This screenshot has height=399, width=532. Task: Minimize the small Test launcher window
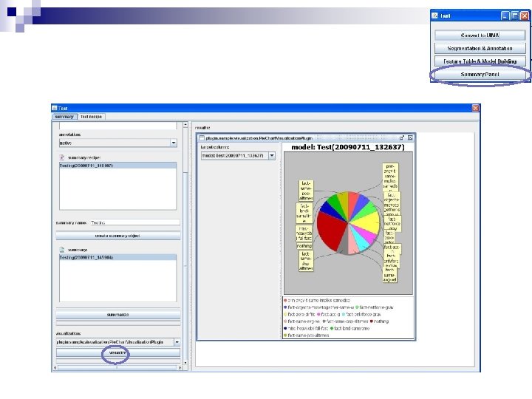pos(505,16)
